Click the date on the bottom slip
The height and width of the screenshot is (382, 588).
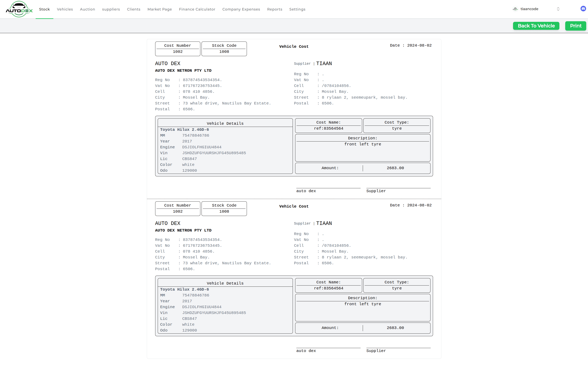click(x=419, y=205)
